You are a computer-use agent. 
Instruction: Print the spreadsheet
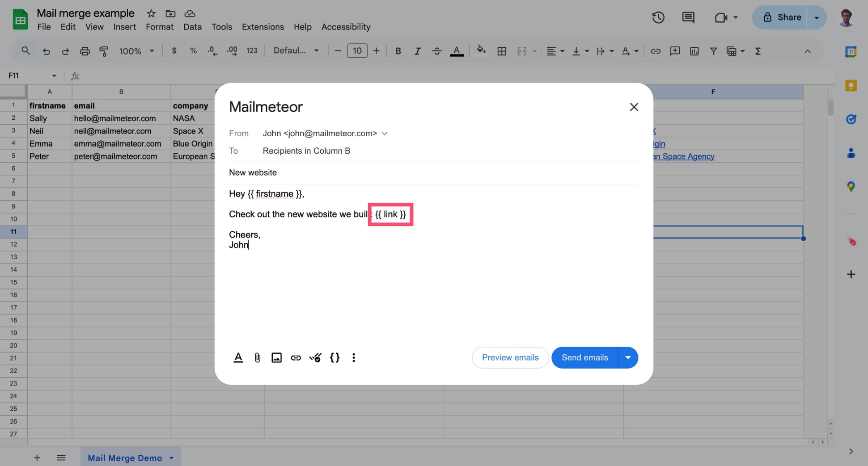[x=85, y=51]
